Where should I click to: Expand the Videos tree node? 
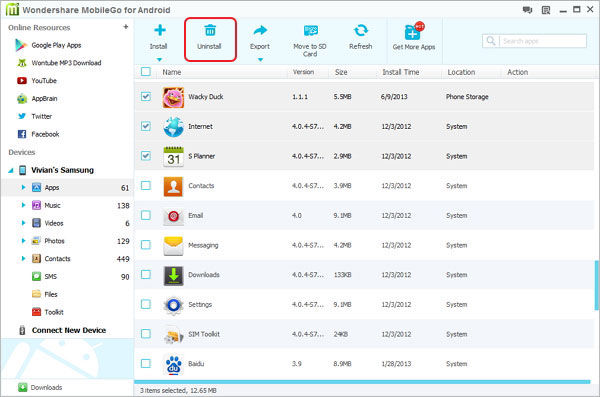pyautogui.click(x=23, y=223)
